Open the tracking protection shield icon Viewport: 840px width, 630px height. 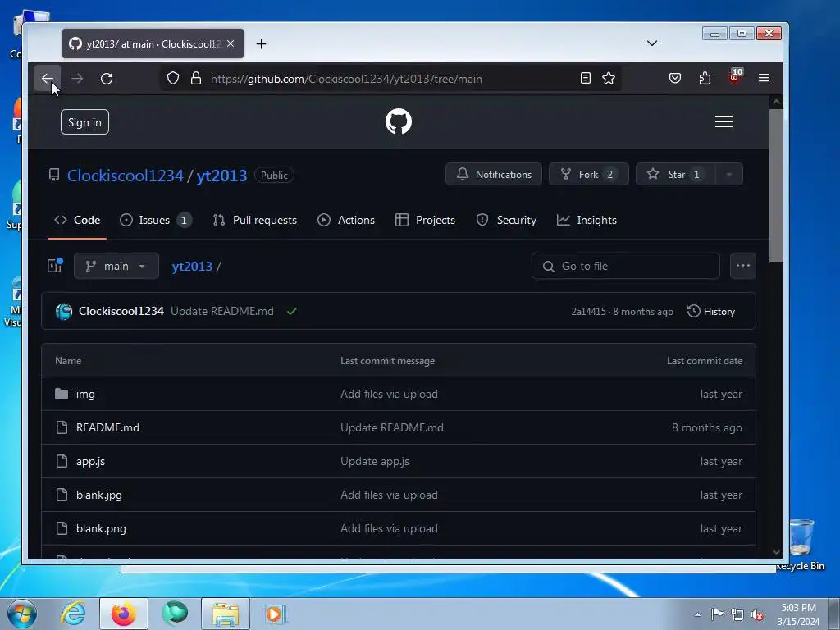pos(173,78)
